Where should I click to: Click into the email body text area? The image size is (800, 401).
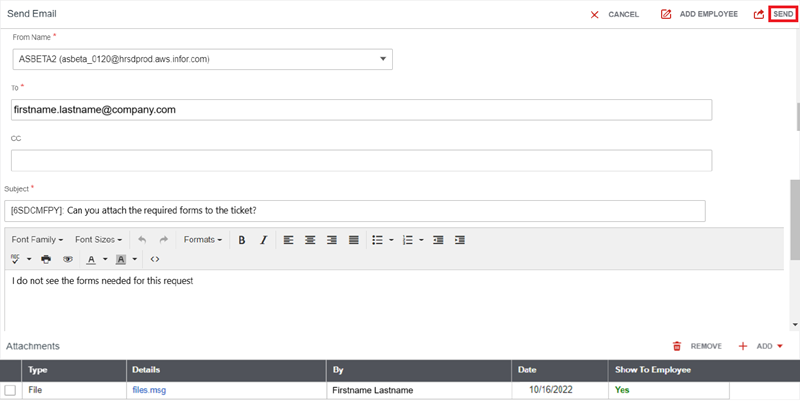click(x=394, y=300)
